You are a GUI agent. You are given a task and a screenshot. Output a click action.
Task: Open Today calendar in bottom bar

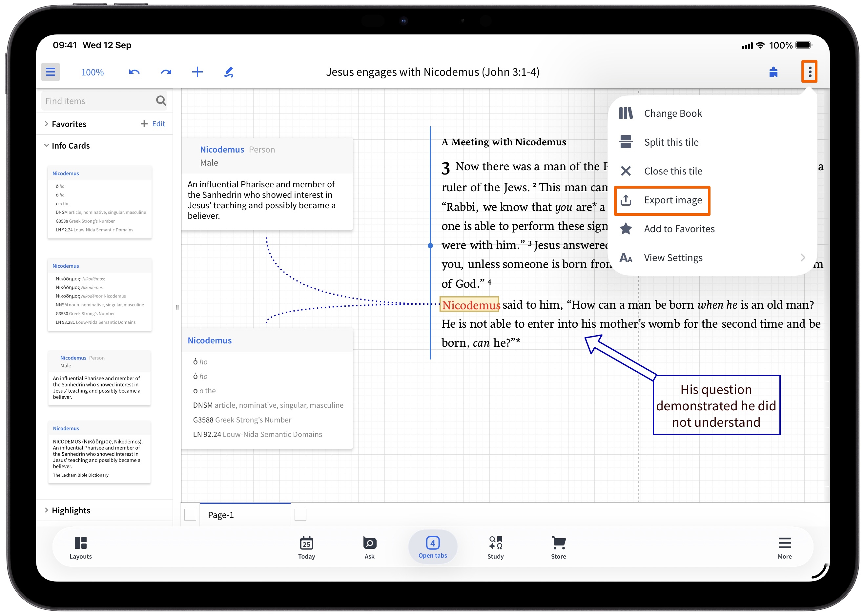pyautogui.click(x=306, y=548)
